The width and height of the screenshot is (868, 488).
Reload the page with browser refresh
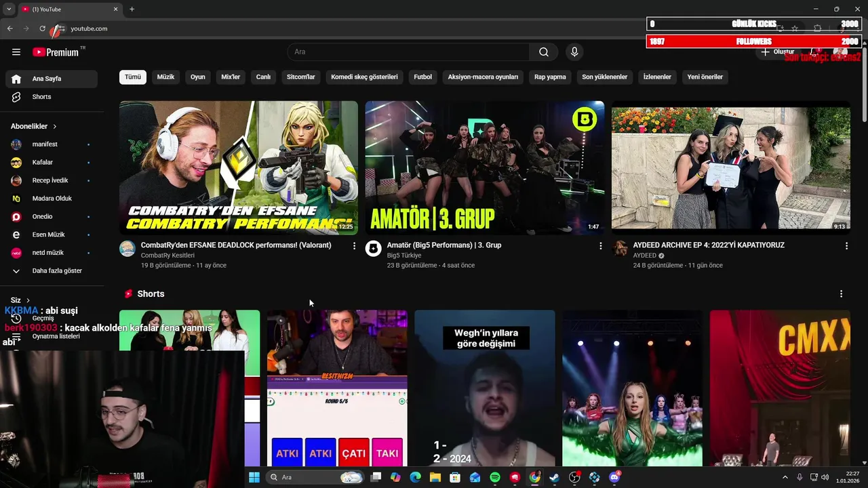point(42,28)
